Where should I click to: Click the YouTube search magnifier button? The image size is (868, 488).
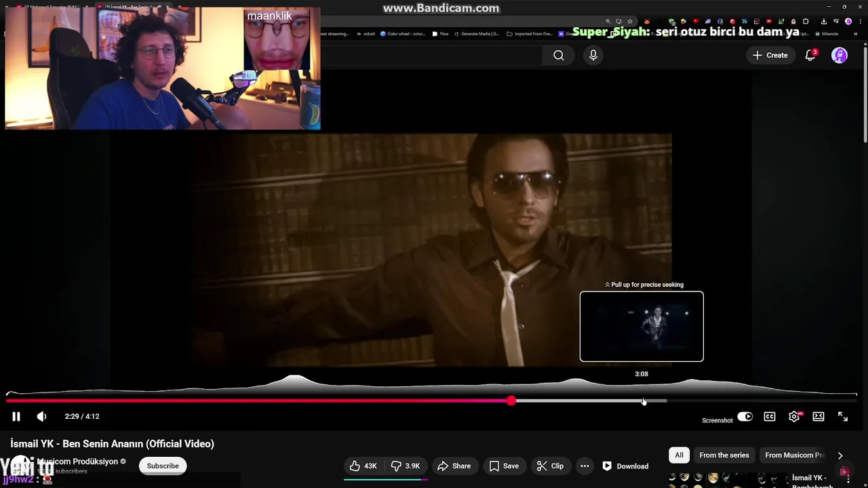pos(559,56)
